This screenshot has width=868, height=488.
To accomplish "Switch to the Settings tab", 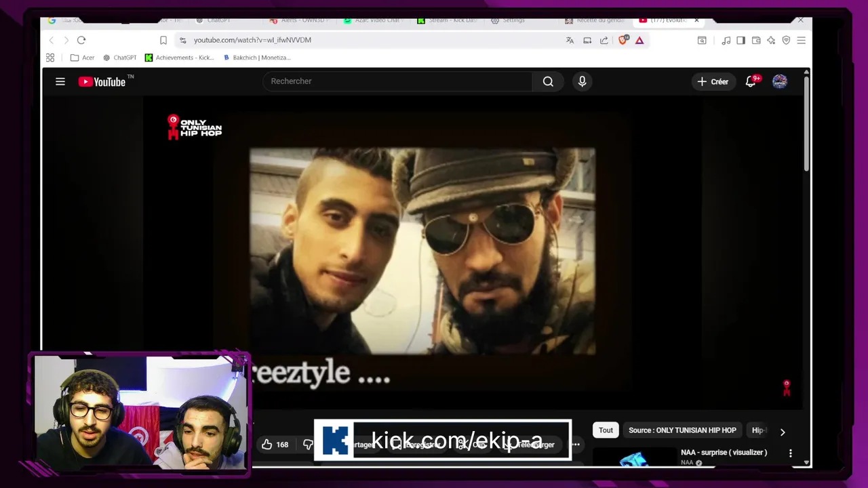I will 509,20.
